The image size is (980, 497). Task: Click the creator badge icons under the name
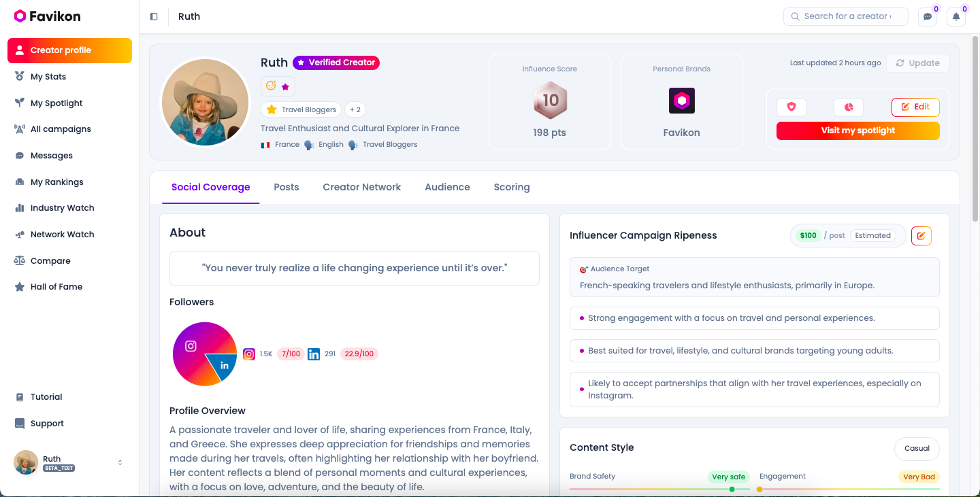tap(278, 86)
